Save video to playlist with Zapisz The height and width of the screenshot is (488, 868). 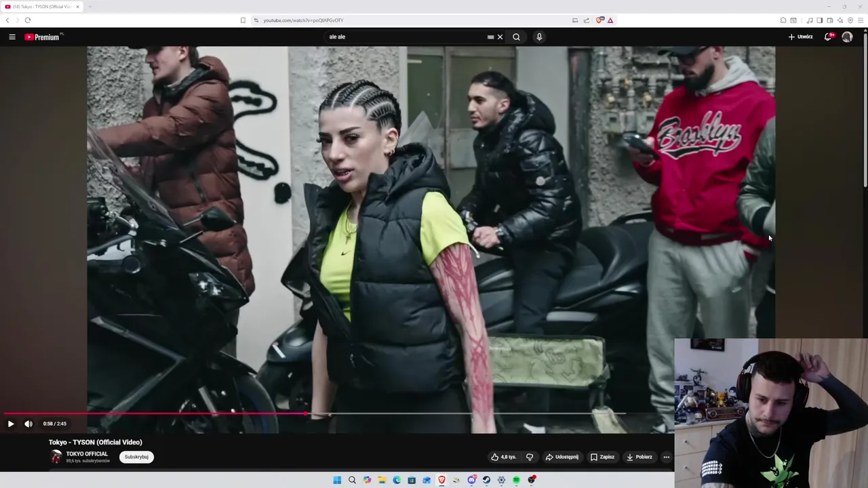click(602, 457)
